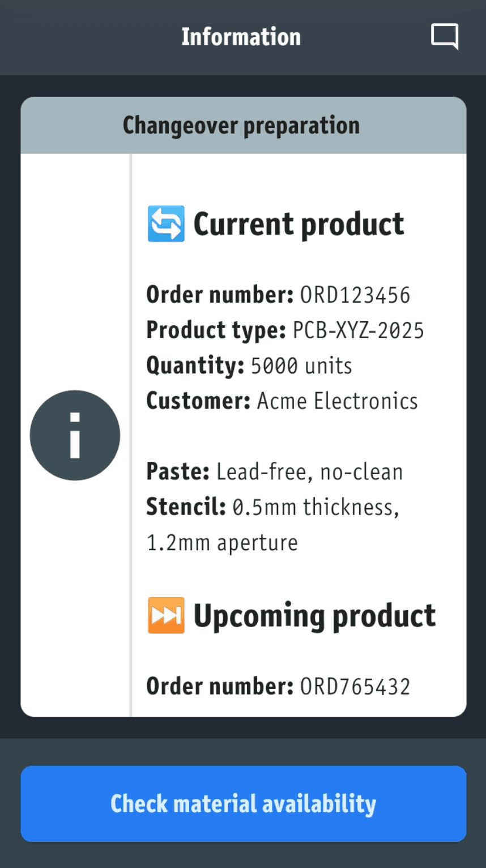Viewport: 486px width, 868px height.
Task: Click the Check material availability button
Action: pos(243,803)
